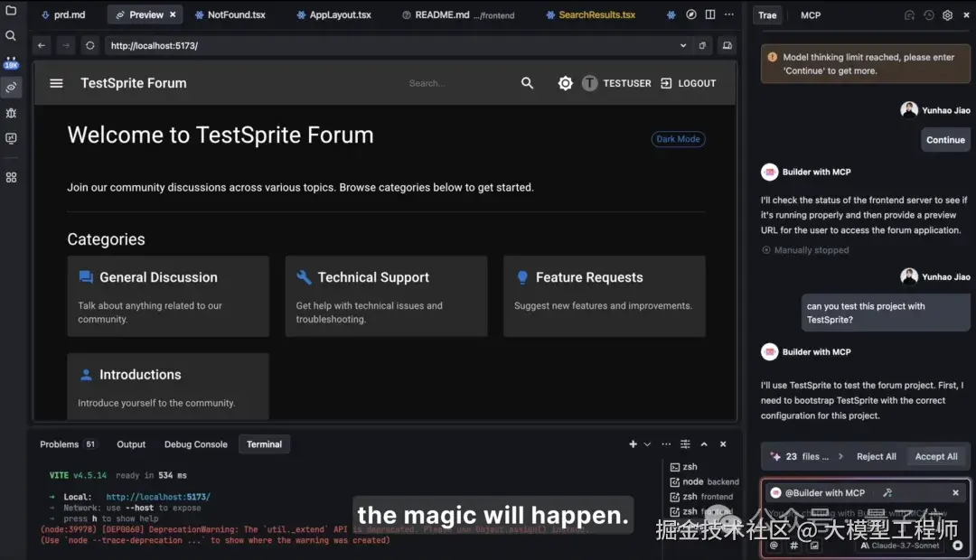Attach an image to chat input
Image resolution: width=976 pixels, height=560 pixels.
[x=814, y=546]
